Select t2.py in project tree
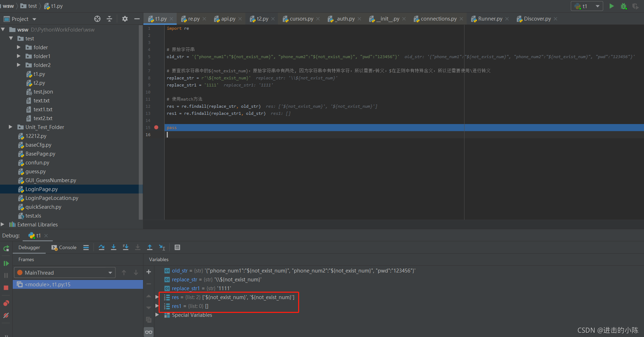The image size is (644, 337). [39, 83]
